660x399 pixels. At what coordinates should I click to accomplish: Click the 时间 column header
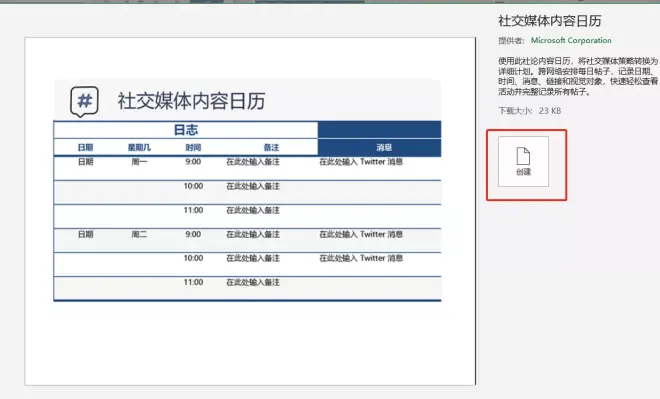(193, 147)
